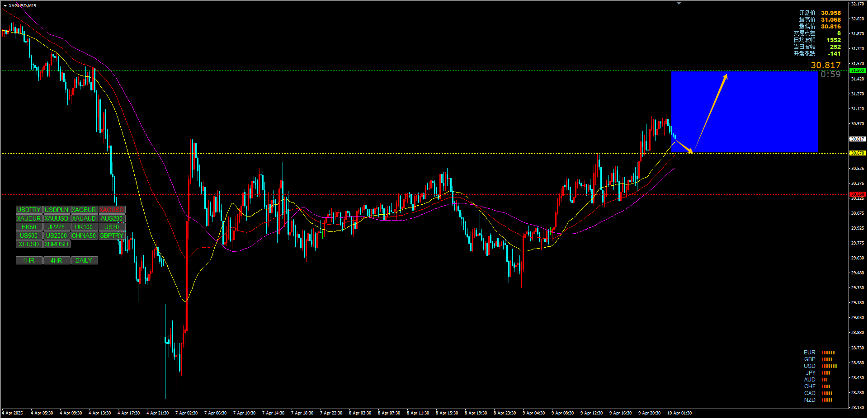Select the red XAGUSD active symbol button
The image size is (868, 419).
[x=112, y=210]
